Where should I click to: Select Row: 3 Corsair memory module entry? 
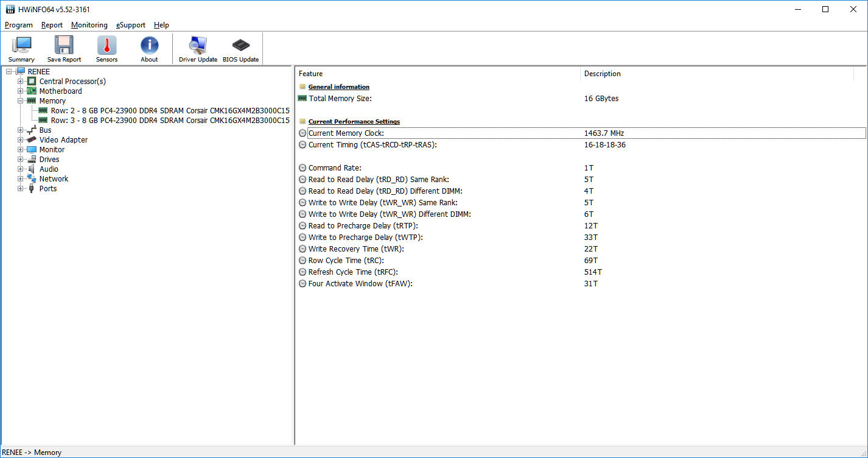point(170,120)
